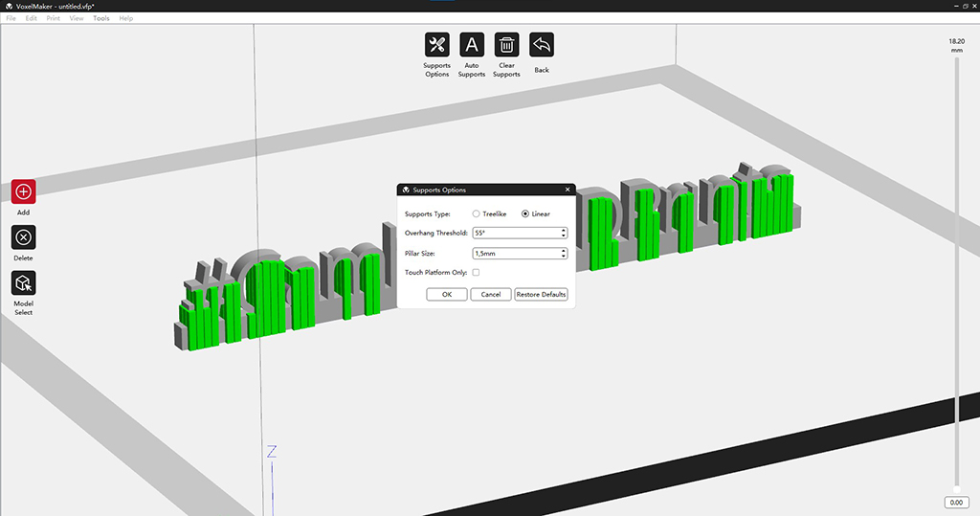Click the Clear Supports trash icon
This screenshot has width=980, height=516.
(x=506, y=45)
